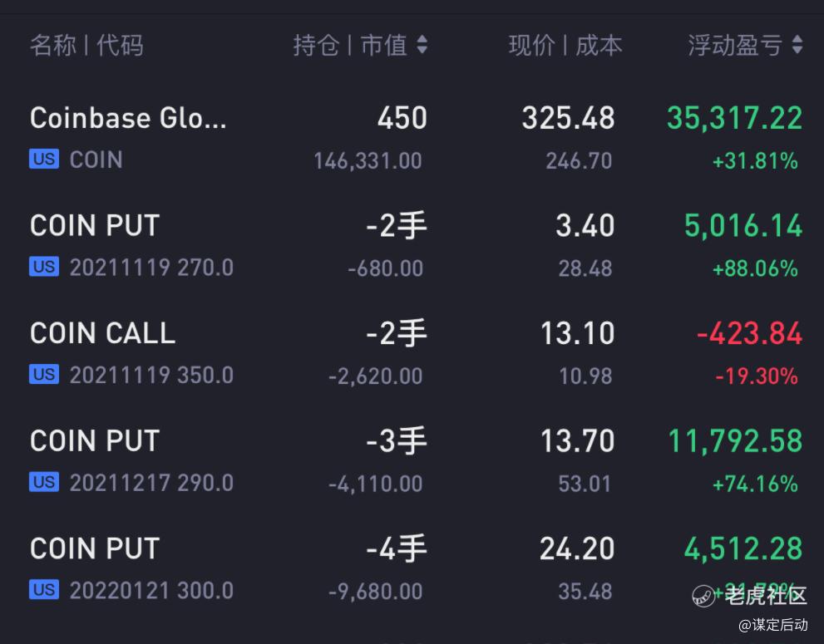Screen dimensions: 824x644
Task: Click US badge for 20211217 290.0 put
Action: [44, 482]
